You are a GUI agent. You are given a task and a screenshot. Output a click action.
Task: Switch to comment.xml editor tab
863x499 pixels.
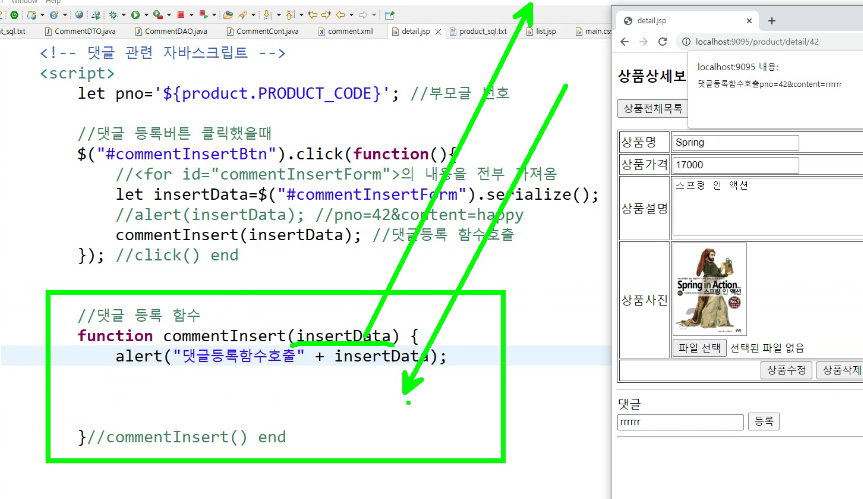click(x=346, y=31)
